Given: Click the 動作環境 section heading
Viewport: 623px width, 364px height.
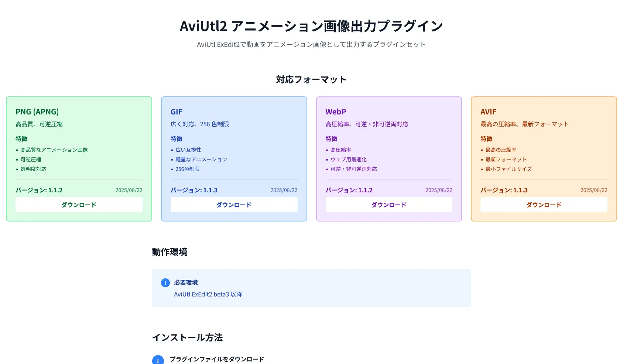Looking at the screenshot, I should 170,252.
